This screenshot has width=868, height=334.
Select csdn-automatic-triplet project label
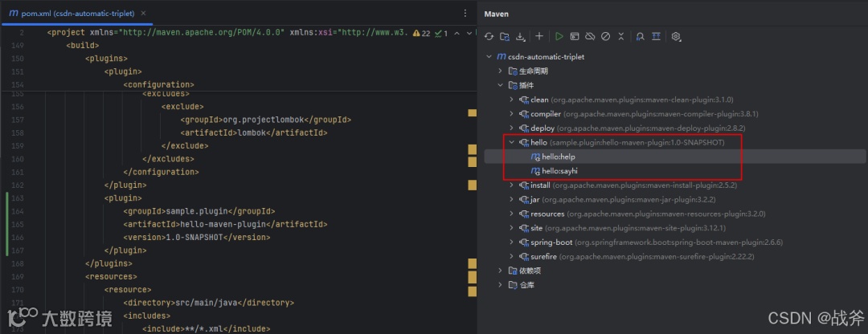[546, 57]
